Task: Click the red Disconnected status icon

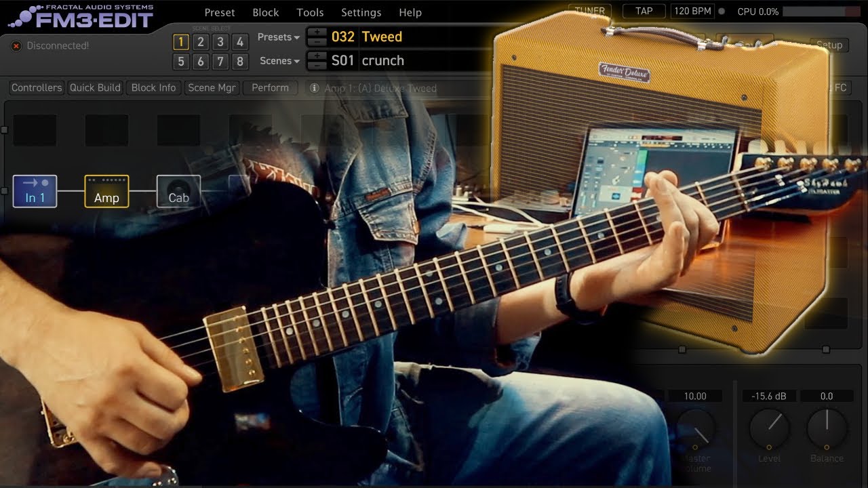Action: tap(16, 46)
